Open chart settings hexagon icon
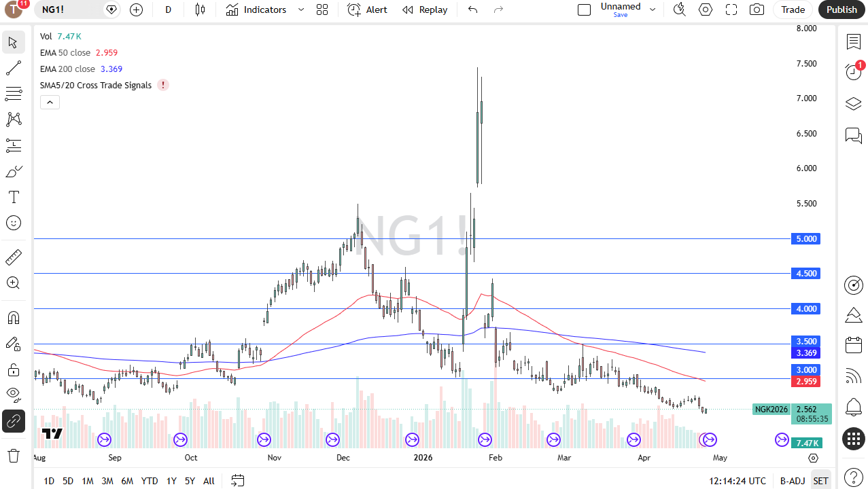 706,10
